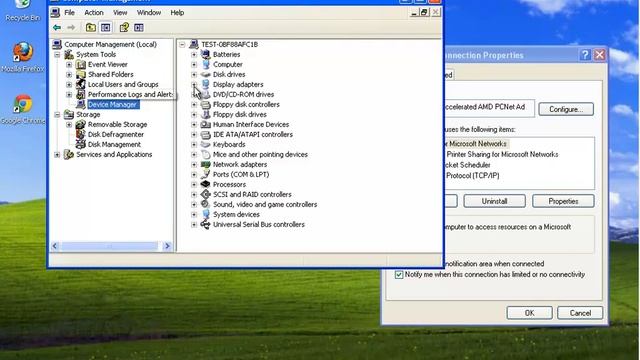The width and height of the screenshot is (640, 360).
Task: Click left arrow of tree horizontal scrollbar
Action: pyautogui.click(x=55, y=246)
